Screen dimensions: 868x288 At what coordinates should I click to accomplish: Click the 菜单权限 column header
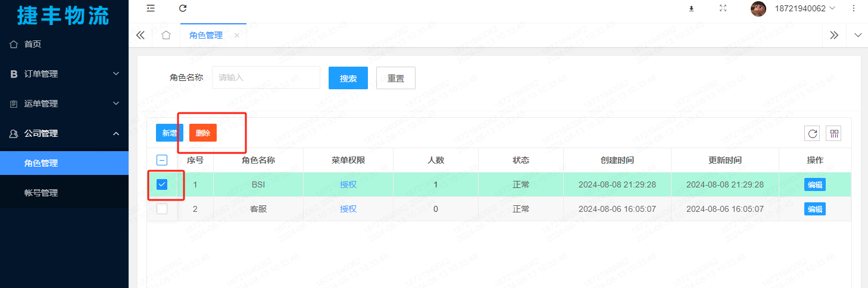(x=348, y=160)
